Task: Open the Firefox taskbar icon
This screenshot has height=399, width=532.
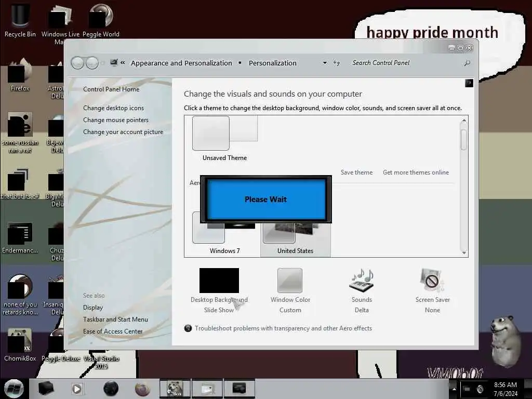Action: pos(142,389)
